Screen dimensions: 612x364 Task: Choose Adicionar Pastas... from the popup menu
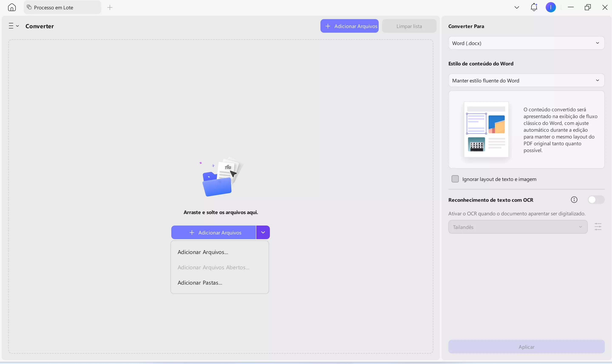pos(200,283)
